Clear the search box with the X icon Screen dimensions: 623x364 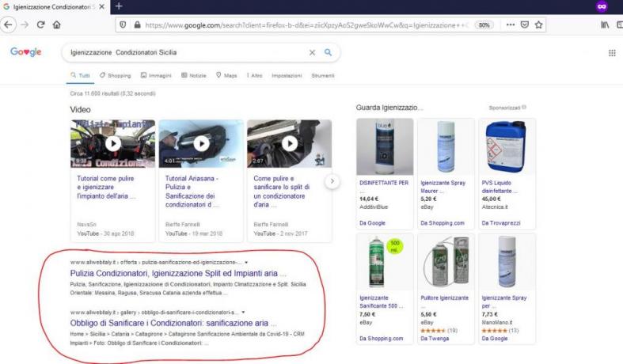[x=313, y=52]
